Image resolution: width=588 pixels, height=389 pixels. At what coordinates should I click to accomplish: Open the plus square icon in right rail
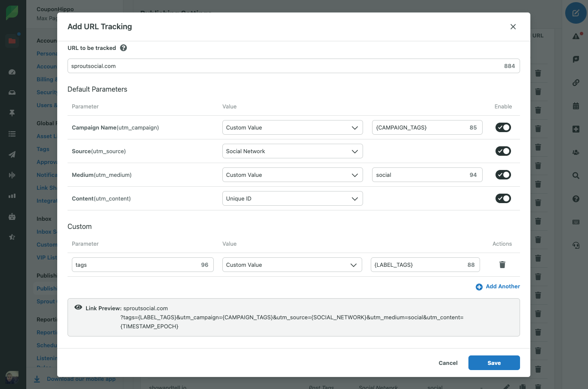(x=576, y=129)
